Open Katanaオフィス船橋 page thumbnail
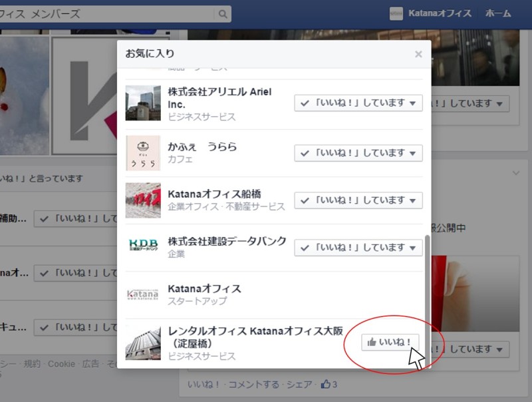 [x=143, y=200]
